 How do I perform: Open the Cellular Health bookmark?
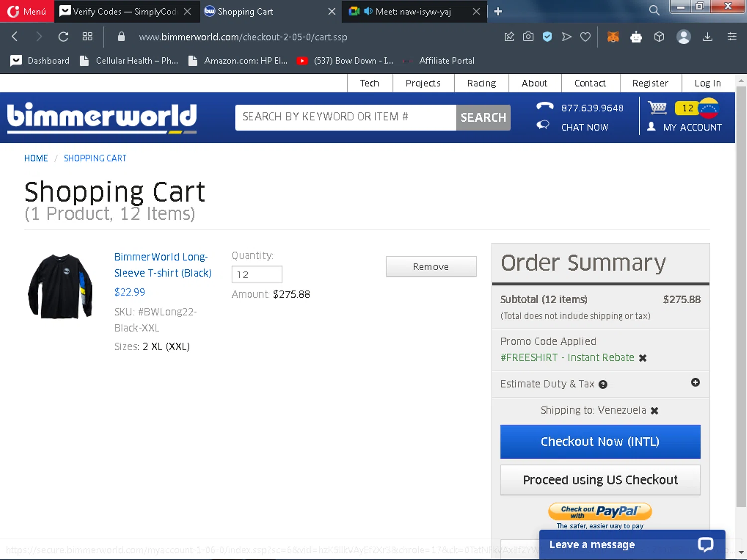[128, 61]
